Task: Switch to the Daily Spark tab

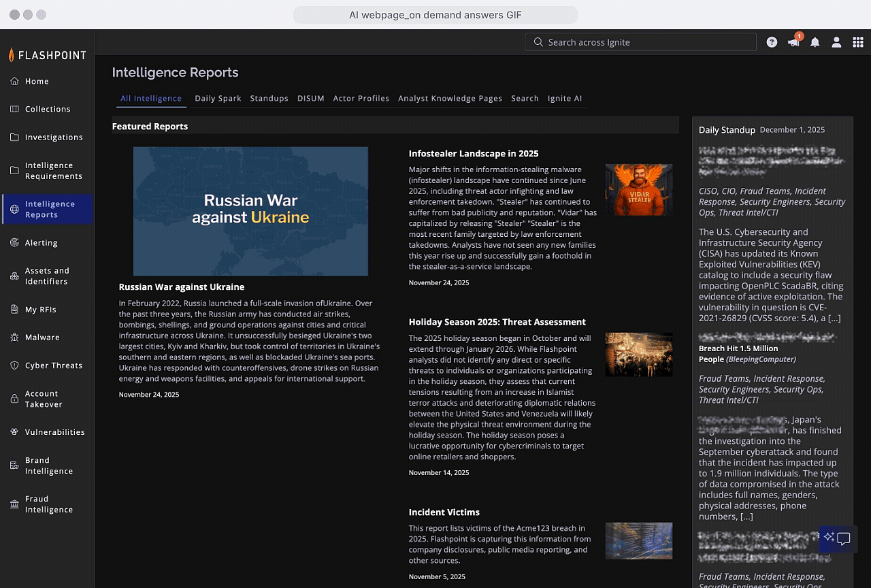Action: pyautogui.click(x=218, y=98)
